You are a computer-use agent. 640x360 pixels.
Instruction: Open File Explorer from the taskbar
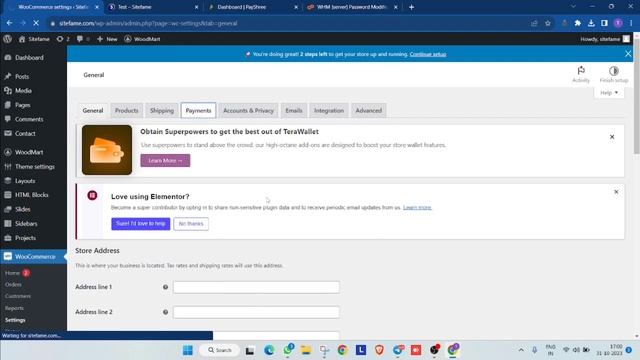point(306,350)
